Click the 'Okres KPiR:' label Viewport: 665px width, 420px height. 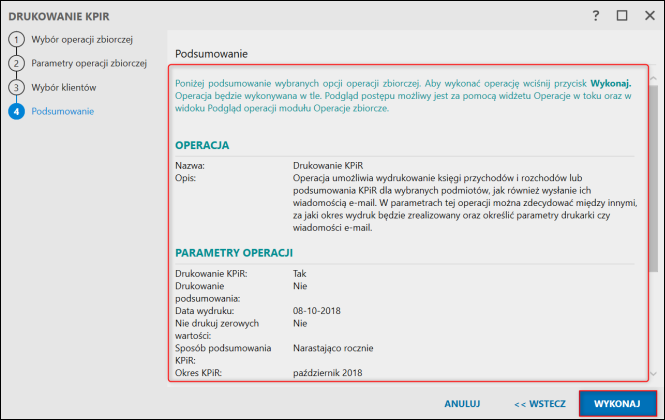[198, 373]
